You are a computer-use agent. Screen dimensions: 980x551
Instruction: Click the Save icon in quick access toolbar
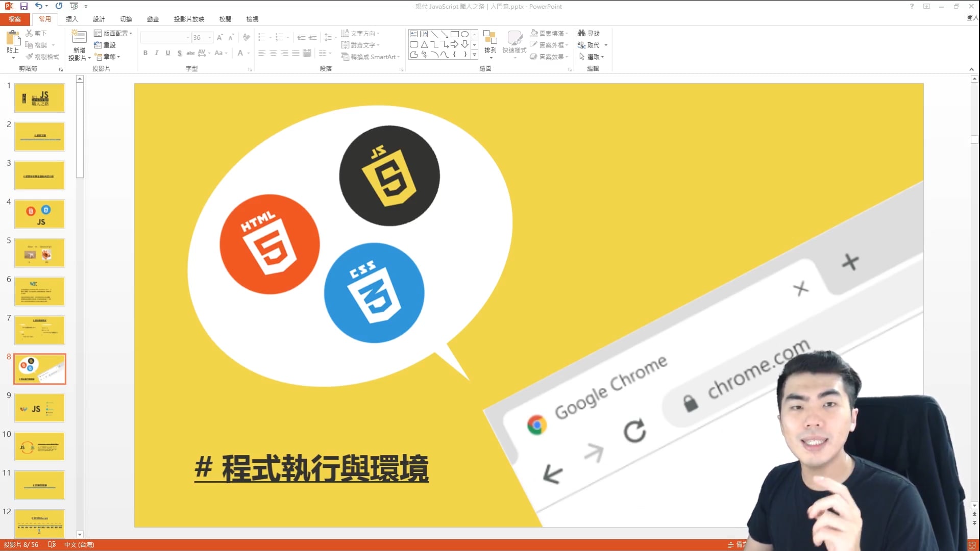tap(23, 6)
